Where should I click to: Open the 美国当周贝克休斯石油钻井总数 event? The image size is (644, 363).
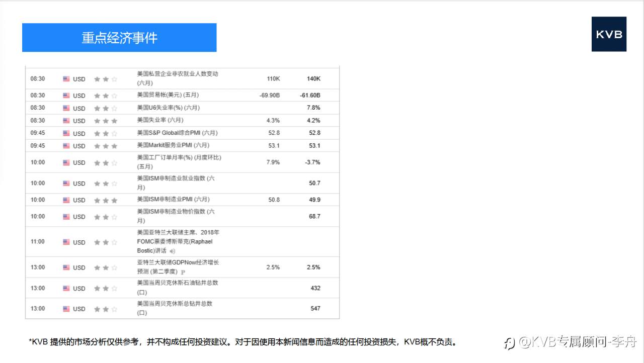[178, 288]
